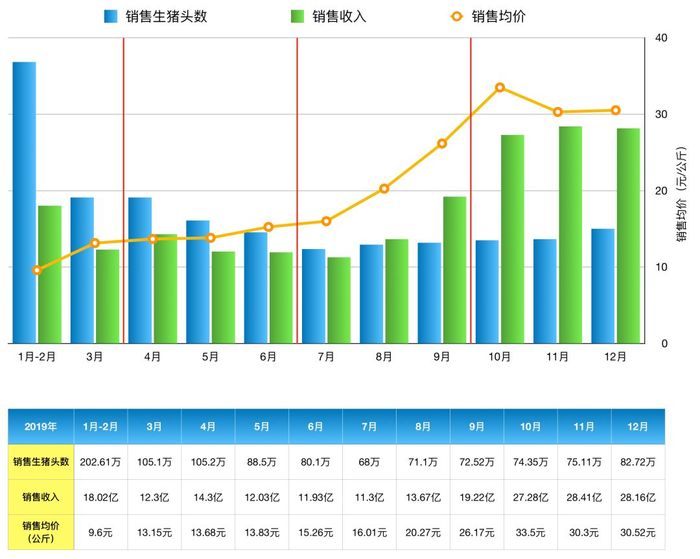Select the 10月 table column header
The height and width of the screenshot is (559, 700).
[530, 426]
